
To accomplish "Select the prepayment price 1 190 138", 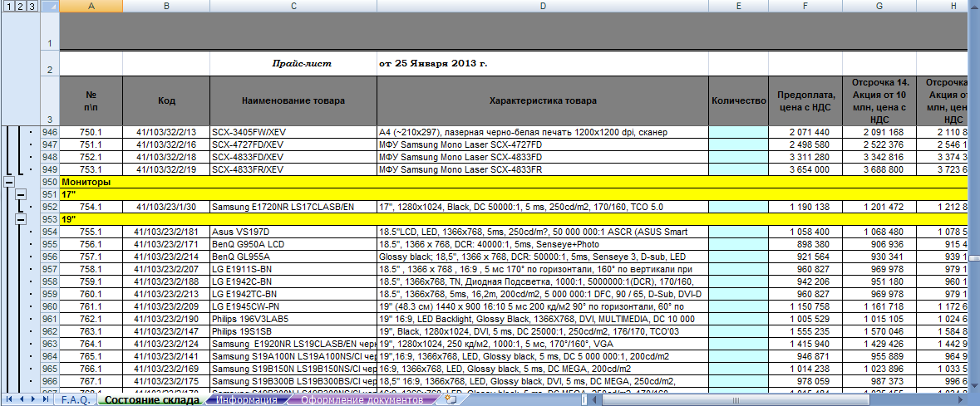I will click(x=805, y=207).
